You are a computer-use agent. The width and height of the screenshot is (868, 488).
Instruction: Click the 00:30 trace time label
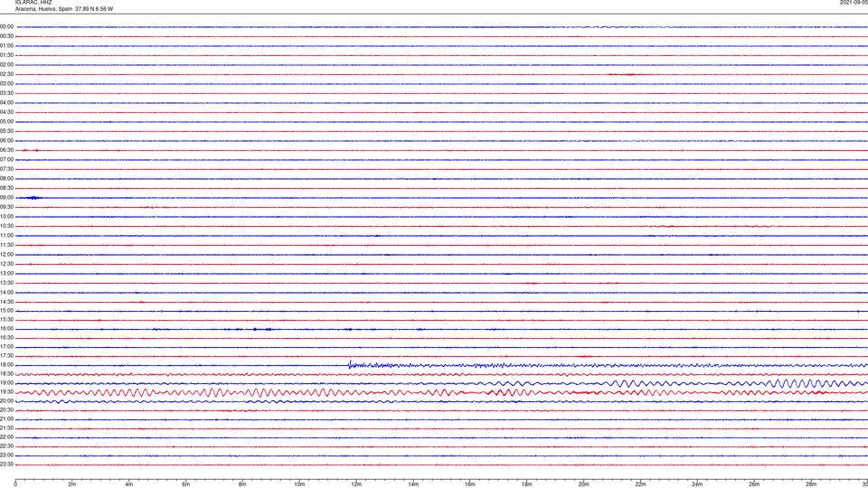6,36
